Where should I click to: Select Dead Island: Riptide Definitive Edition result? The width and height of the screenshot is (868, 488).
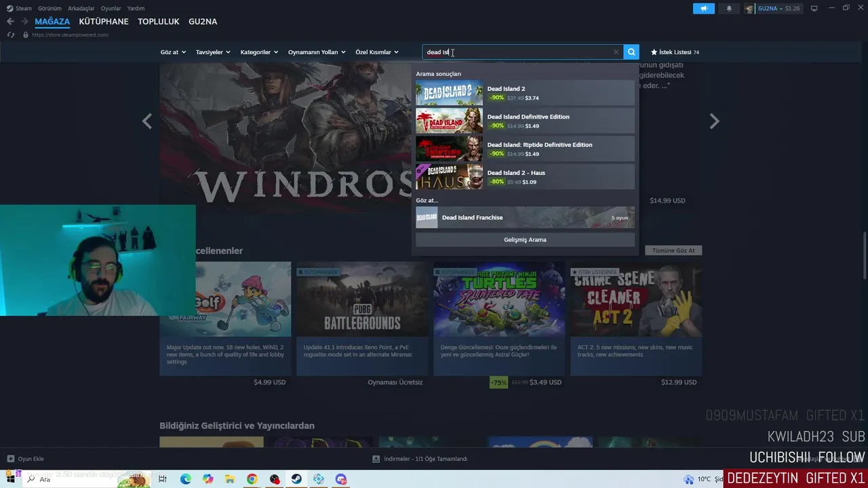point(525,148)
